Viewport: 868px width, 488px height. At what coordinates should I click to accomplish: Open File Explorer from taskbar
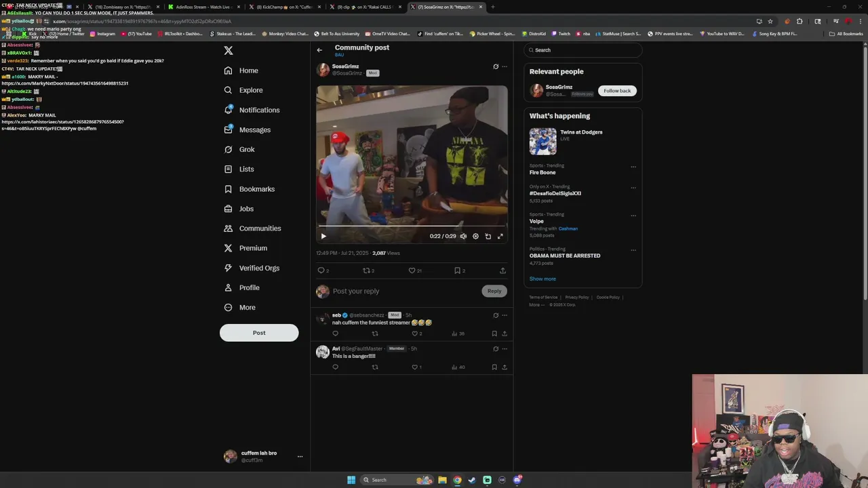(442, 480)
